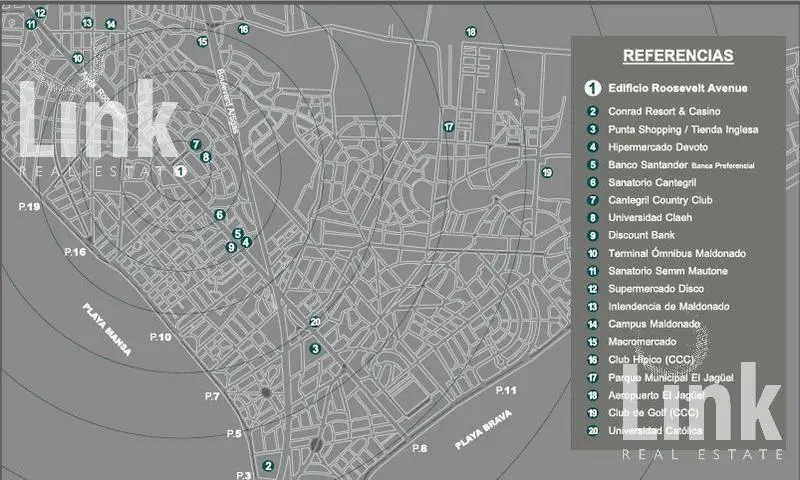Click beach stop label P.3
This screenshot has width=800, height=480.
coord(244,475)
